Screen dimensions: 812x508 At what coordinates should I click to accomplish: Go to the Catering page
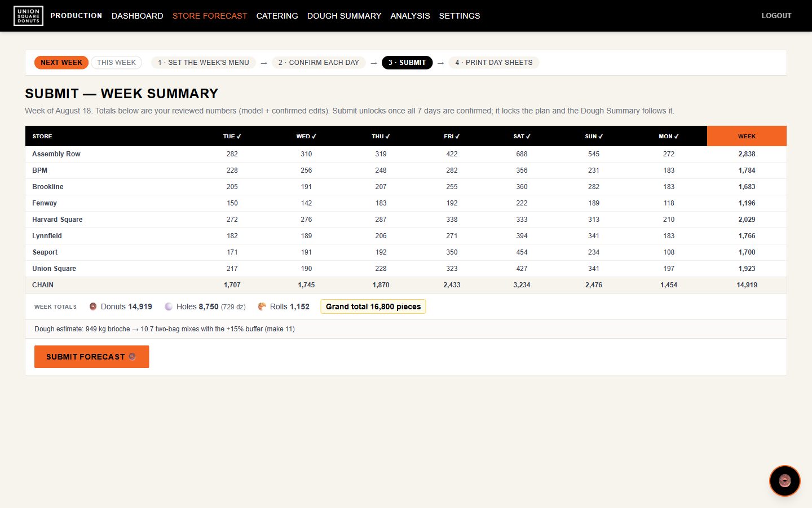(x=277, y=16)
